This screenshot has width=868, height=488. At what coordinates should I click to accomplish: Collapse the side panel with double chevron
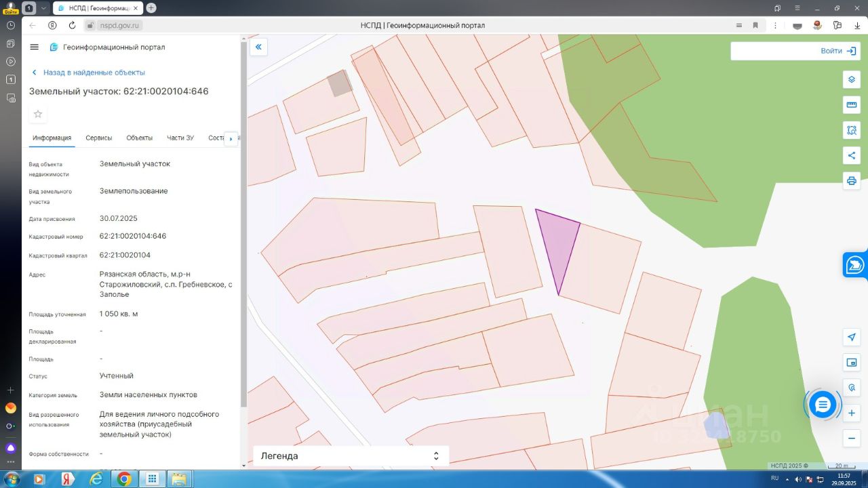click(258, 47)
